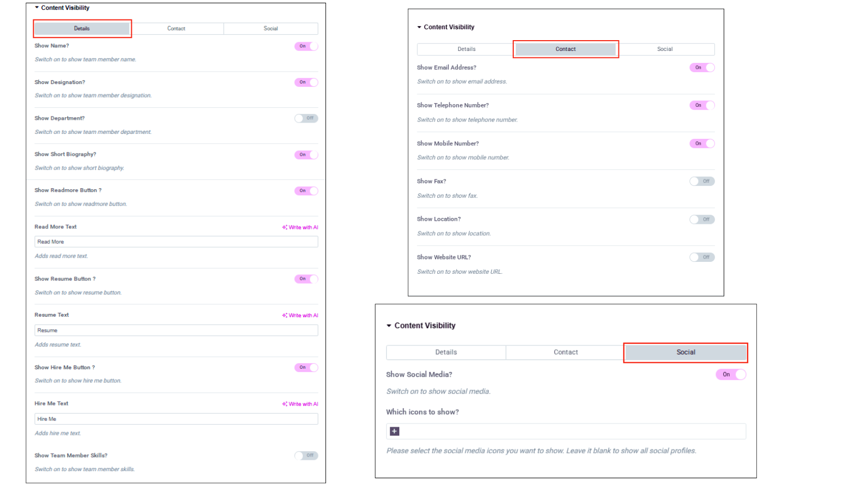Image resolution: width=868 pixels, height=488 pixels.
Task: Toggle the Show Mobile Number switch
Action: coord(702,144)
